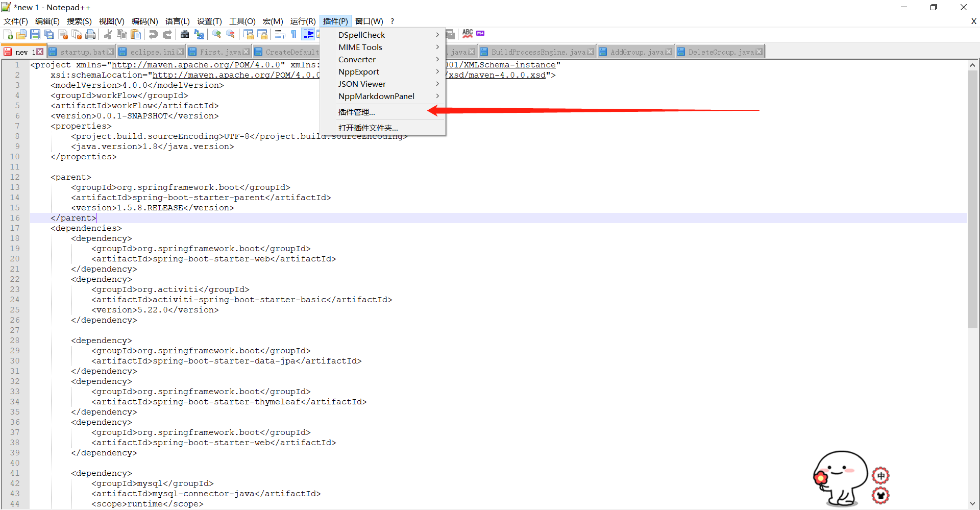Click the synchronize vertical scrolling icon
The image size is (980, 510).
pyautogui.click(x=249, y=34)
